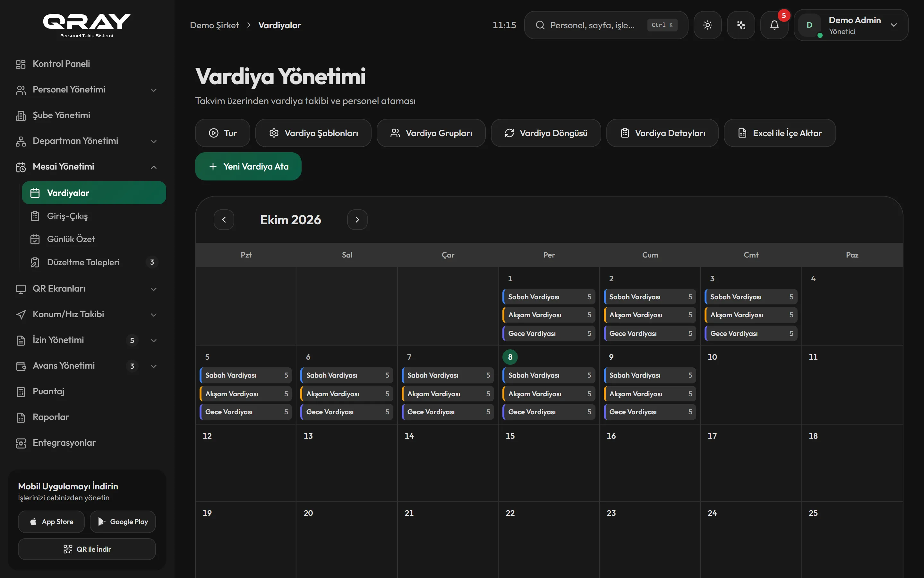
Task: Open Vardiya Şablonları
Action: 313,133
